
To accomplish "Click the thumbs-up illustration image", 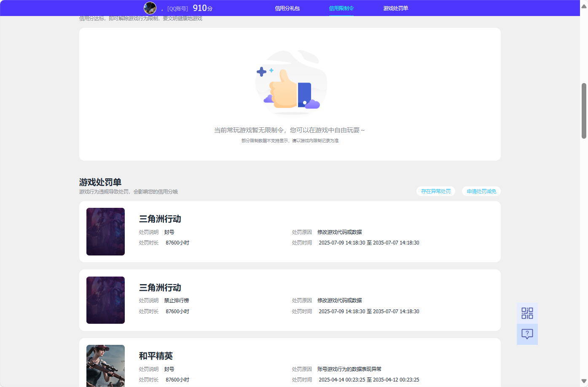I will point(291,83).
